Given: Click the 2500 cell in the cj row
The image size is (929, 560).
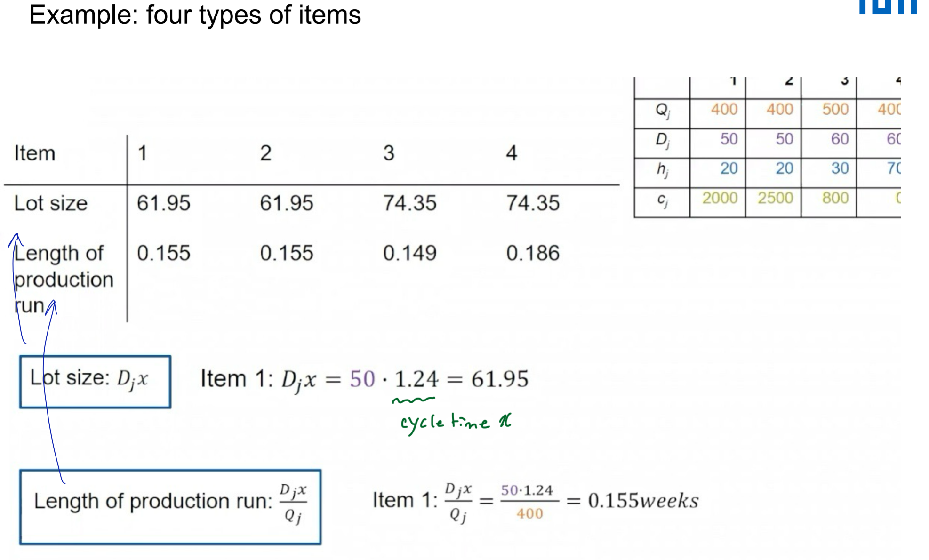Looking at the screenshot, I should [x=775, y=198].
